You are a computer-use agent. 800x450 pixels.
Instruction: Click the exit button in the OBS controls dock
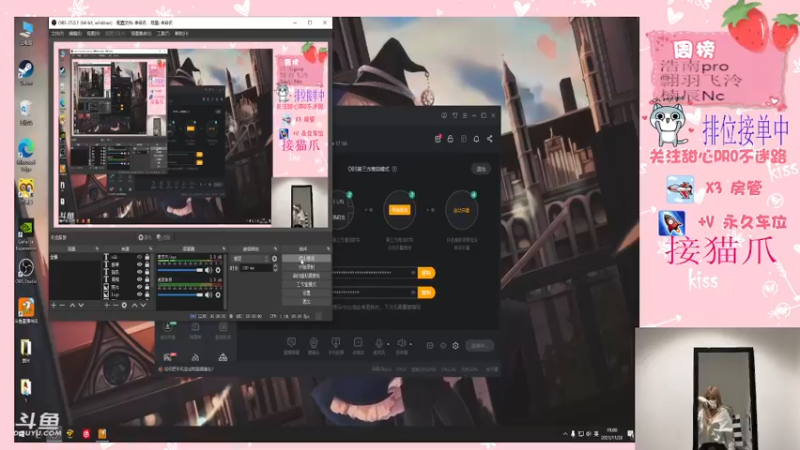pos(306,302)
